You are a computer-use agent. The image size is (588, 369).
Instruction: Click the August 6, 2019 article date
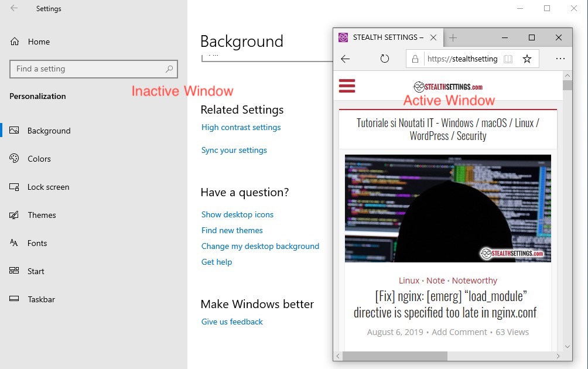click(395, 332)
